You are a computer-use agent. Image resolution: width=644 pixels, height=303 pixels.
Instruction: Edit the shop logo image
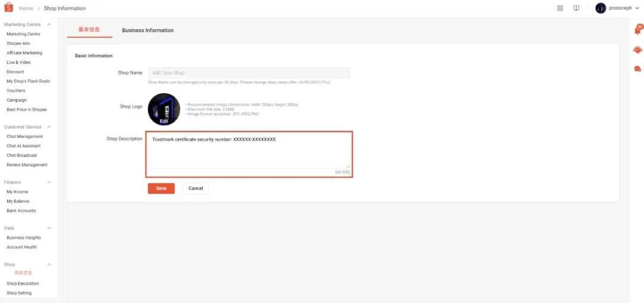click(x=164, y=109)
